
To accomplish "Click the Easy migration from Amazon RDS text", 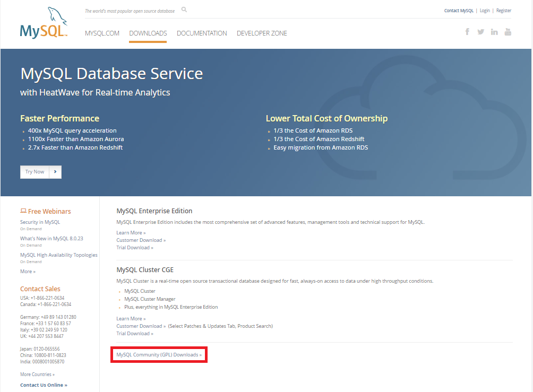I will pyautogui.click(x=321, y=147).
